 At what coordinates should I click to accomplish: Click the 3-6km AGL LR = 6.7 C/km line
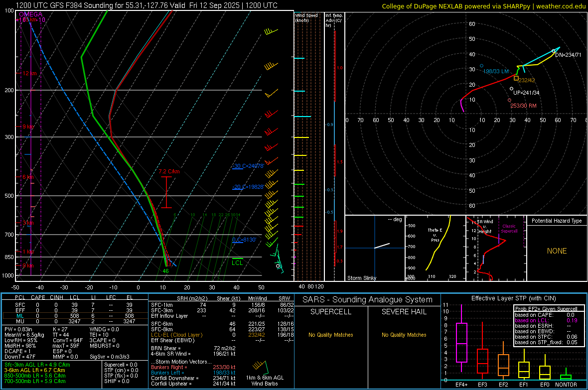(34, 370)
